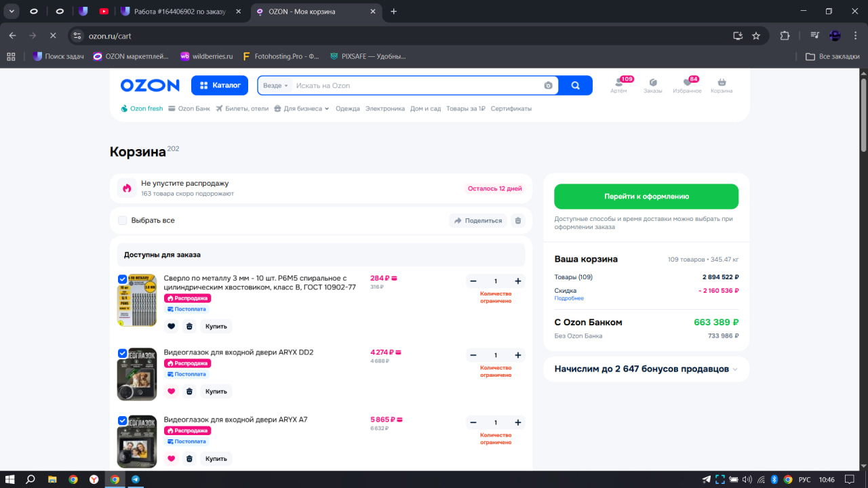Viewport: 868px width, 488px height.
Task: Click heart icon for ARYX DD2 item
Action: 171,391
